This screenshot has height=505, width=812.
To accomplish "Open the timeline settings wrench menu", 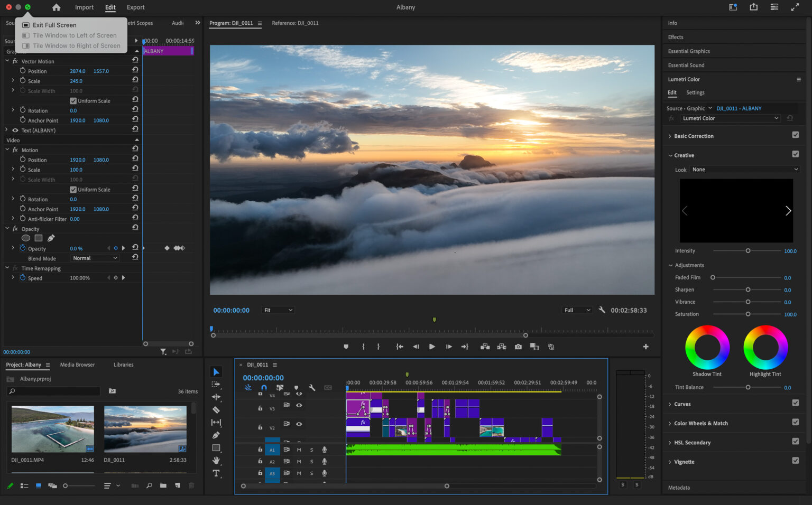I will (312, 387).
